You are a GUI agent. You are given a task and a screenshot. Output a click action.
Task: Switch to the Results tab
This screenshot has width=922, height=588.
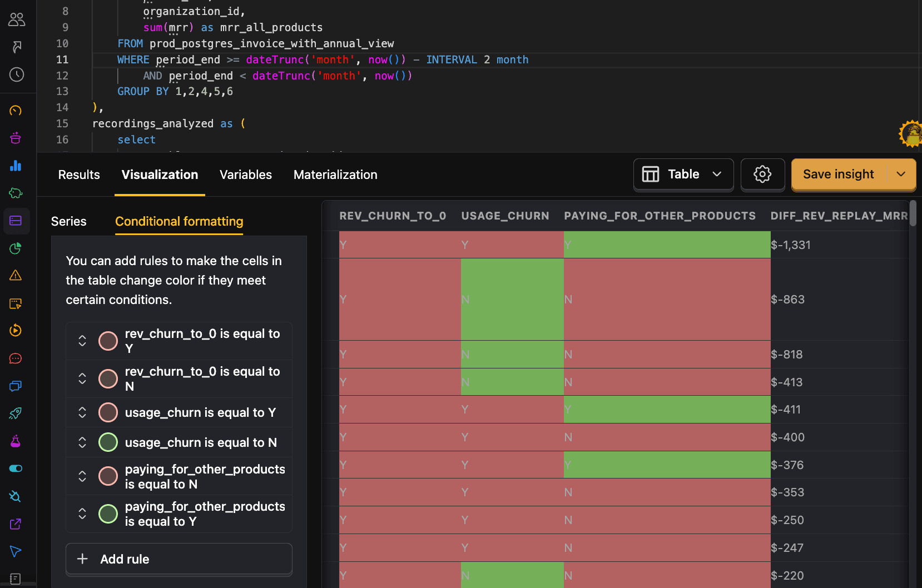79,175
